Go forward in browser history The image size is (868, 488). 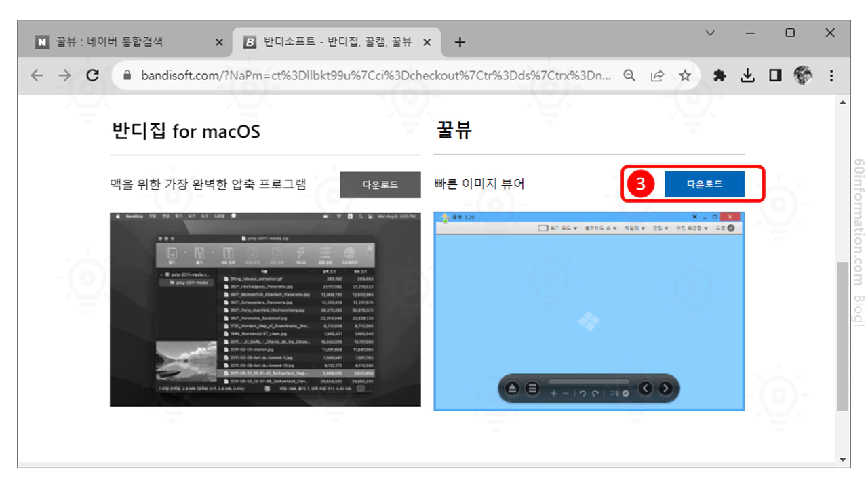tap(64, 75)
